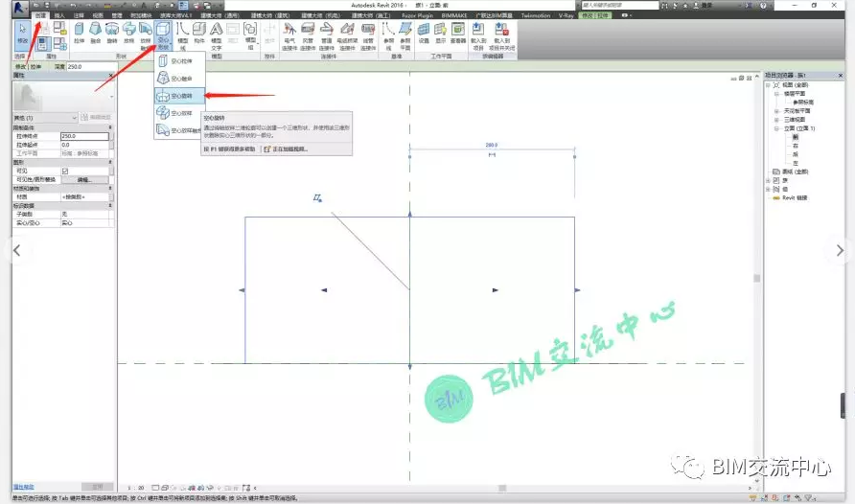Viewport: 855px width, 504px height.
Task: Click the Extrusion Start value field 0.0
Action: [x=84, y=145]
